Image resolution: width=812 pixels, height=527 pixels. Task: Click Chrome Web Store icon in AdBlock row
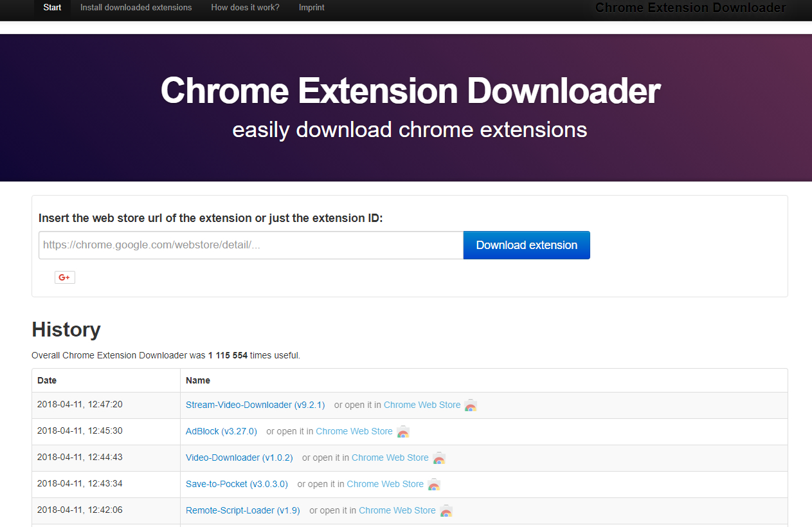[403, 432]
